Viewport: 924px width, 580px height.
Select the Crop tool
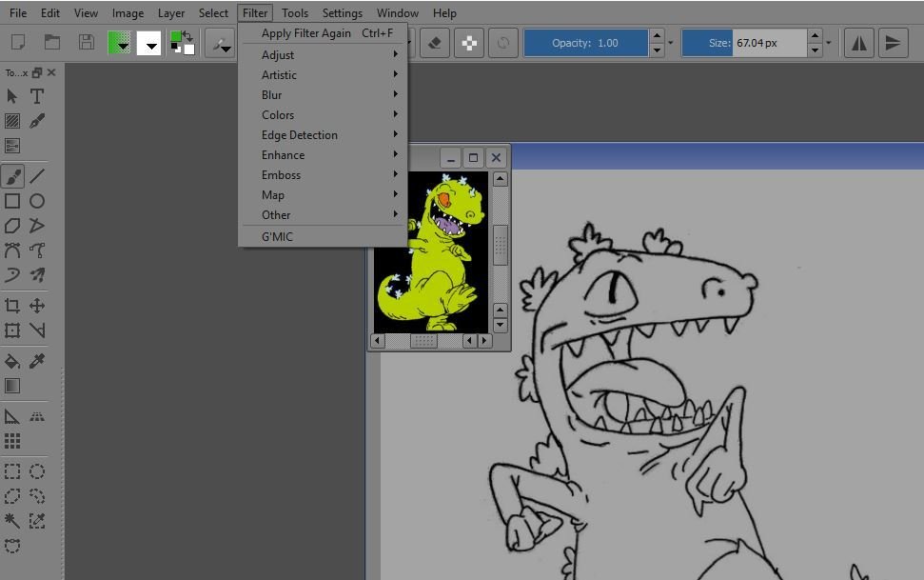[11, 306]
